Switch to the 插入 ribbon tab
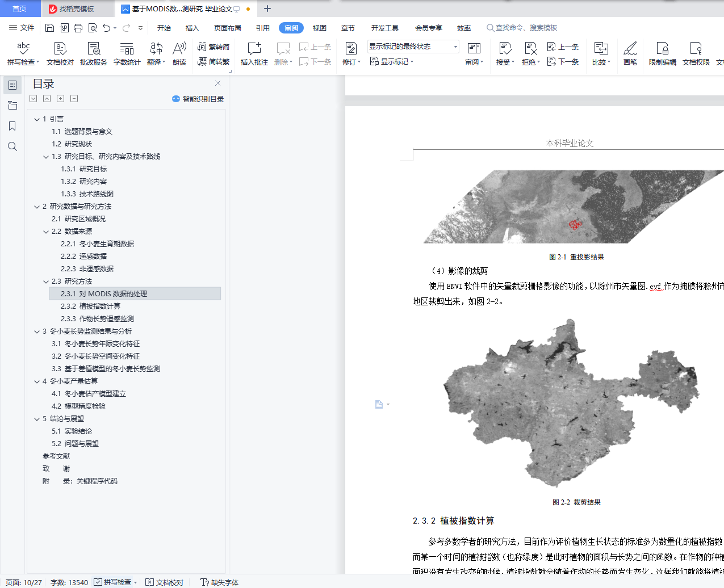 (192, 28)
